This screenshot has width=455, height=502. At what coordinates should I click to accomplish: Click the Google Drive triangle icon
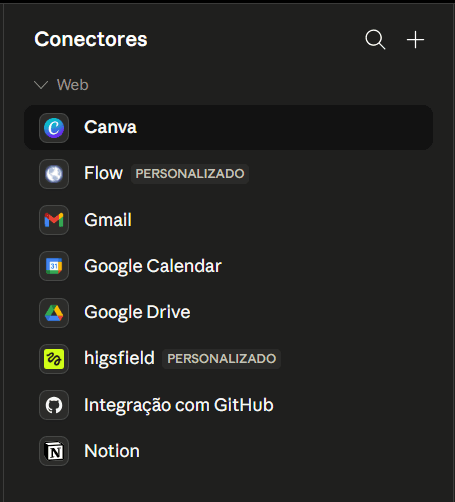click(54, 313)
